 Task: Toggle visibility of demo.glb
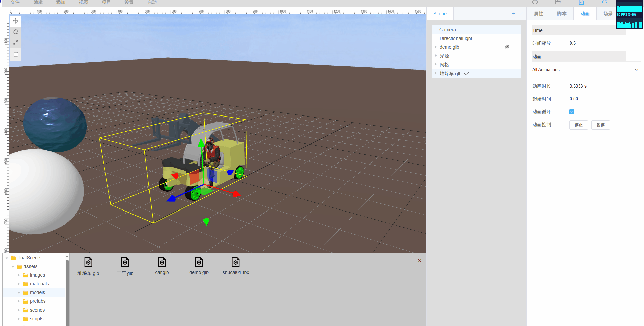(x=507, y=47)
